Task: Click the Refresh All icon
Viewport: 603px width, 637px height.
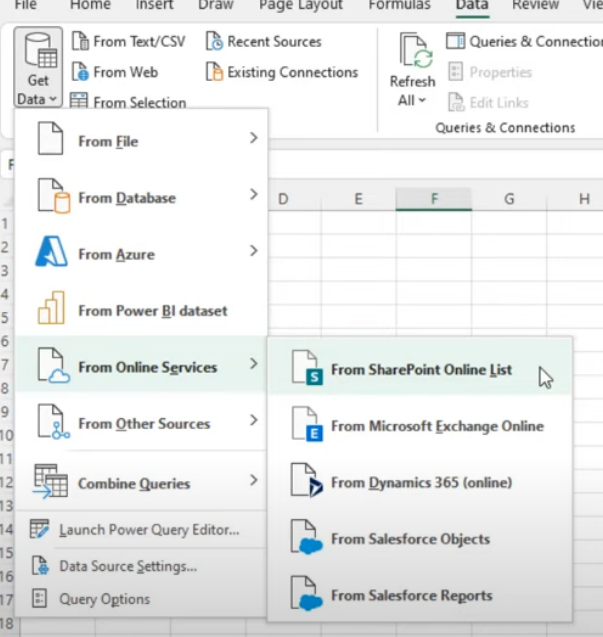Action: pyautogui.click(x=416, y=50)
